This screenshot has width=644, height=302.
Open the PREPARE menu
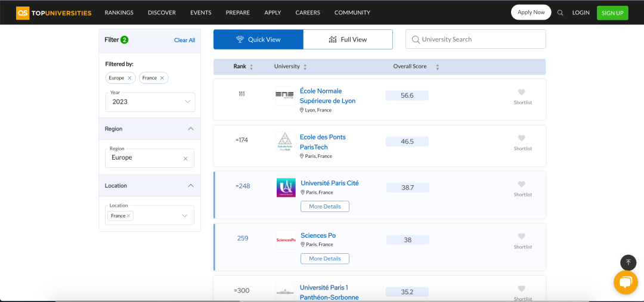(x=238, y=13)
